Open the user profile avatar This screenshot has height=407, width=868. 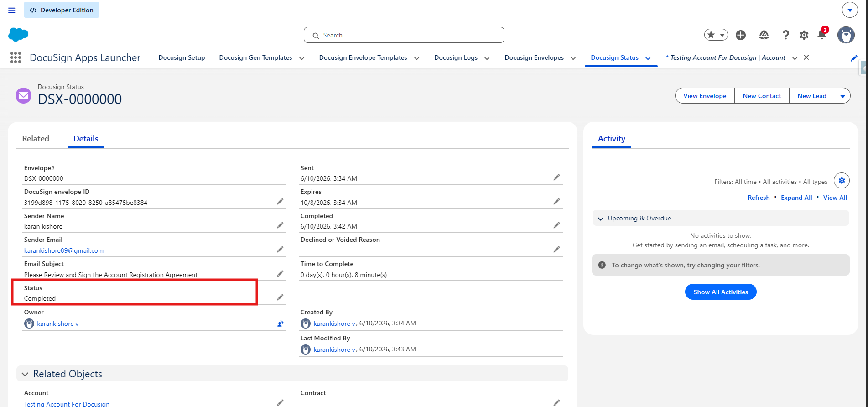point(846,35)
